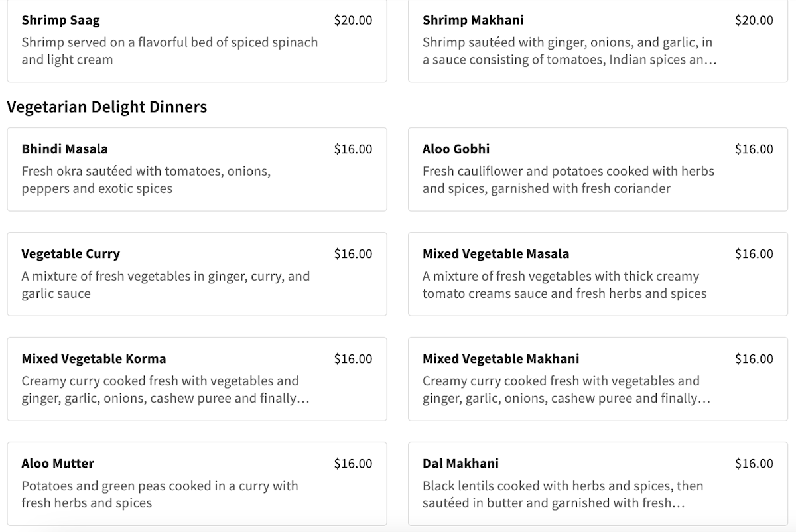Click the cauliflower and potatoes description text
Viewport: 796px width, 532px height.
coord(568,180)
